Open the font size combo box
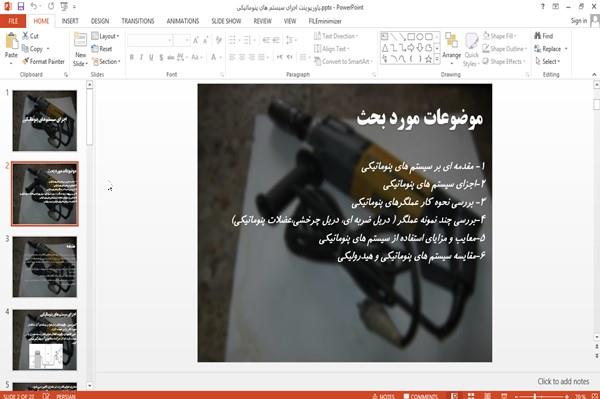600x399 pixels. click(x=181, y=40)
